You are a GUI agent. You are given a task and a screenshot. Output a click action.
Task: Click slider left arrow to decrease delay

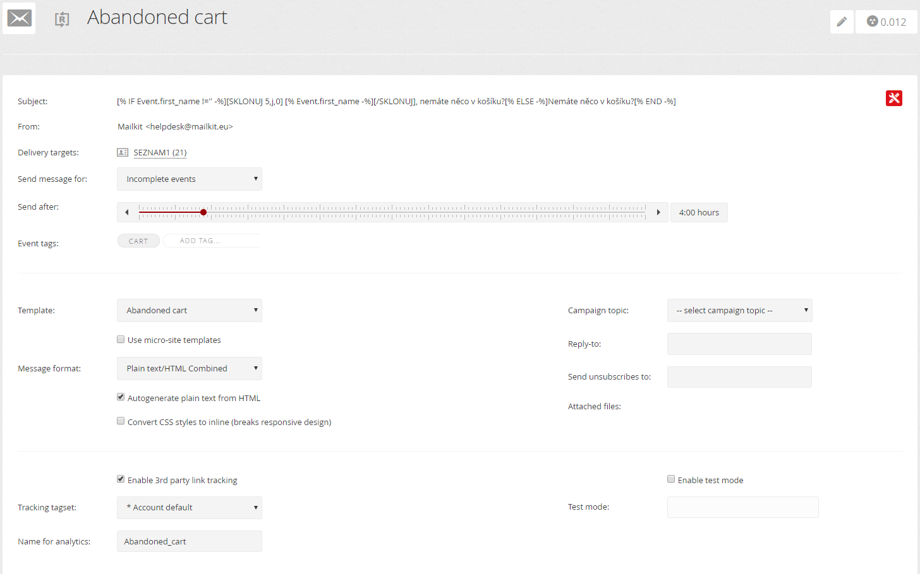tap(127, 212)
